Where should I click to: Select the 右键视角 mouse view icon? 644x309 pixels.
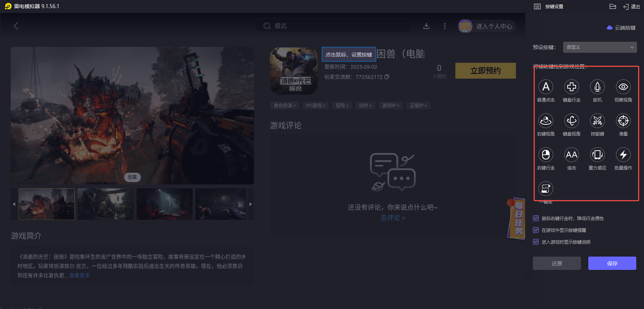point(546,121)
